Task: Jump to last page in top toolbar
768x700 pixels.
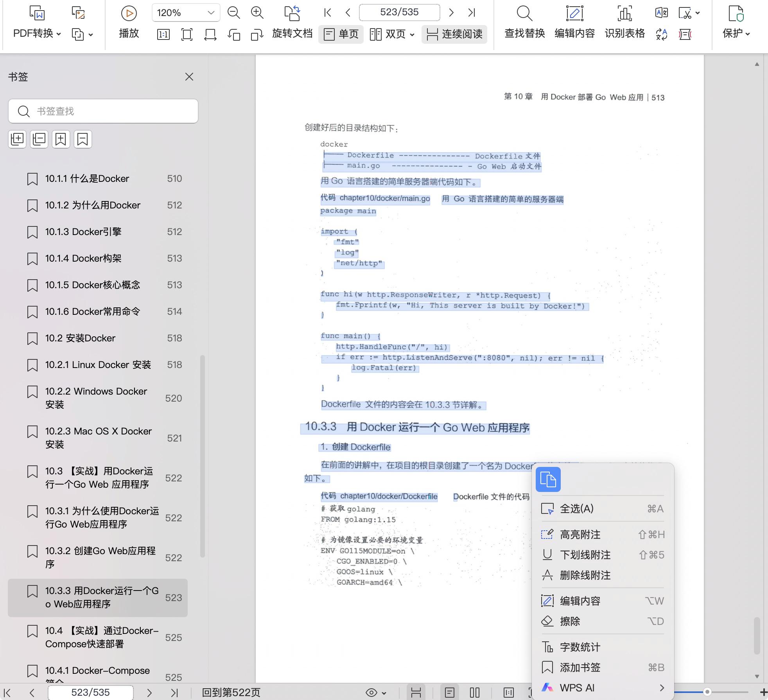Action: [x=472, y=13]
